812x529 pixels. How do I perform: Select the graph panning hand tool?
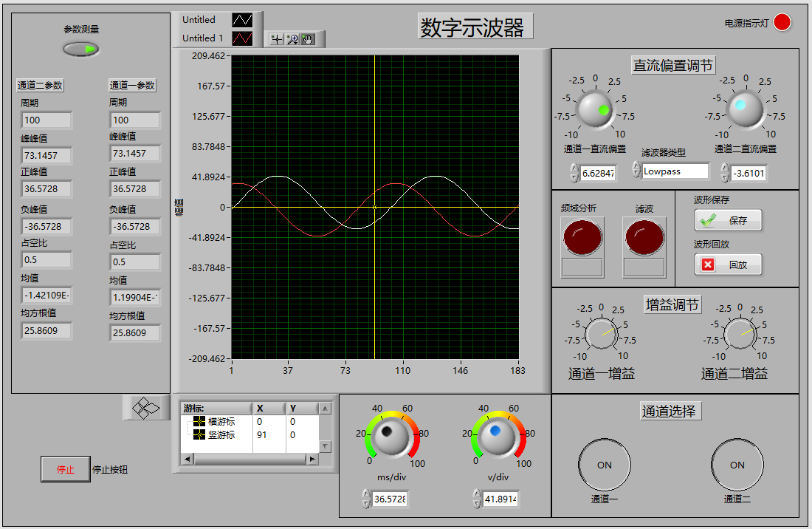tap(308, 39)
